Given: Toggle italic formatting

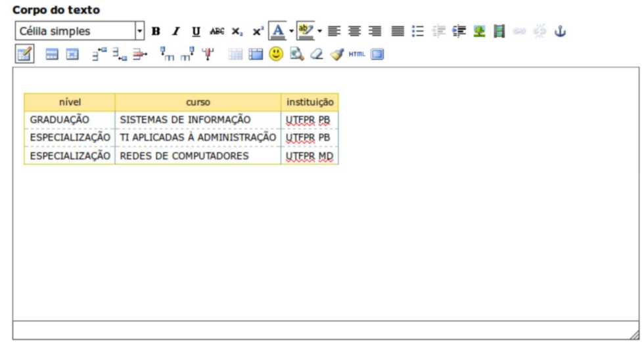Looking at the screenshot, I should coord(175,31).
